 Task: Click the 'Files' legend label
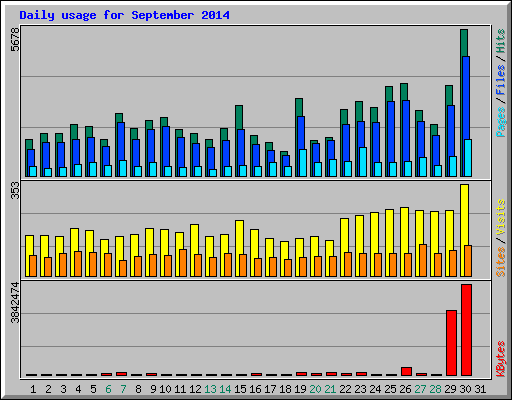[500, 80]
